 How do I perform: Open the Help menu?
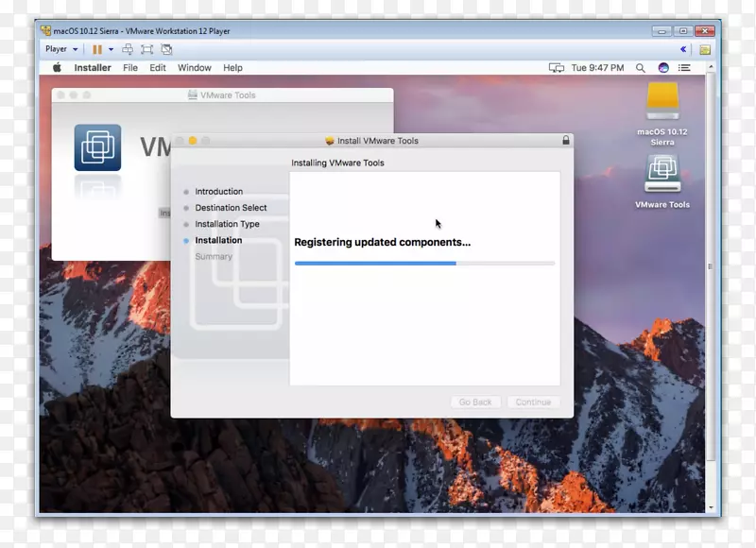tap(232, 67)
